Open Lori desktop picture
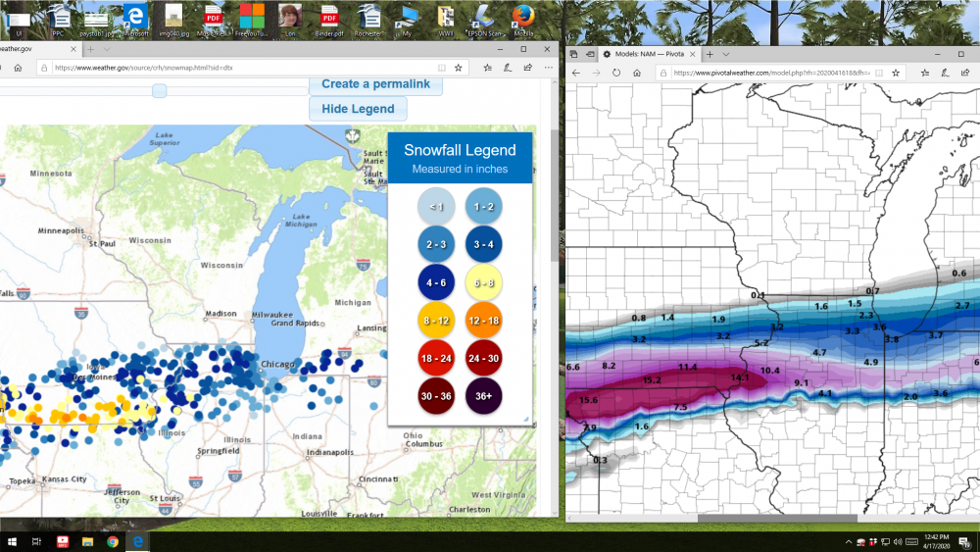The height and width of the screenshot is (552, 980). (290, 21)
